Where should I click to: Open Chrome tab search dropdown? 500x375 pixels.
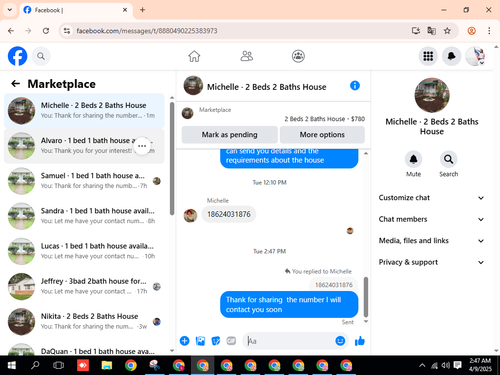pyautogui.click(x=10, y=10)
